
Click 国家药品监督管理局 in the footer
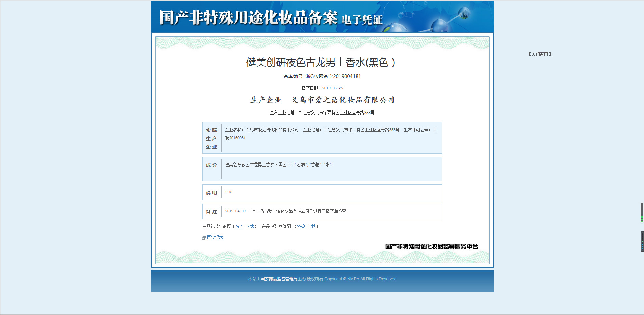[279, 279]
